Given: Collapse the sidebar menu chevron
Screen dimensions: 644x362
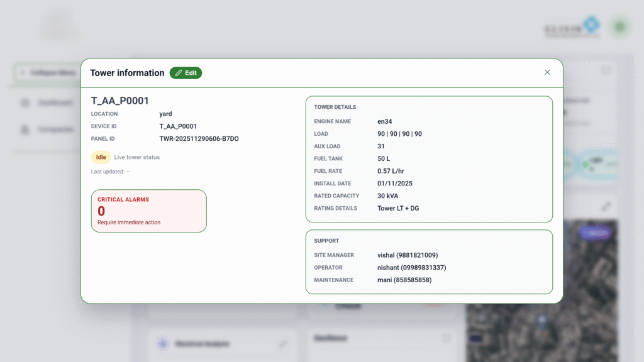Looking at the screenshot, I should tap(23, 73).
